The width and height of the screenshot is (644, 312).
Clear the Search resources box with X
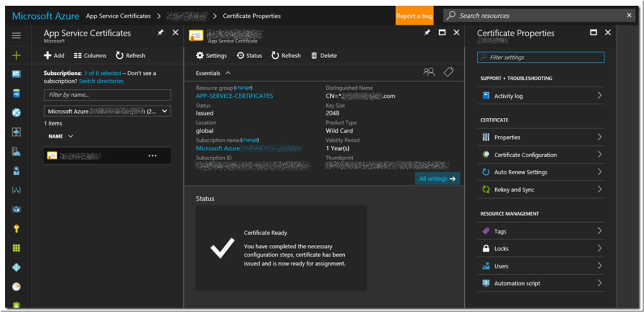(x=629, y=15)
